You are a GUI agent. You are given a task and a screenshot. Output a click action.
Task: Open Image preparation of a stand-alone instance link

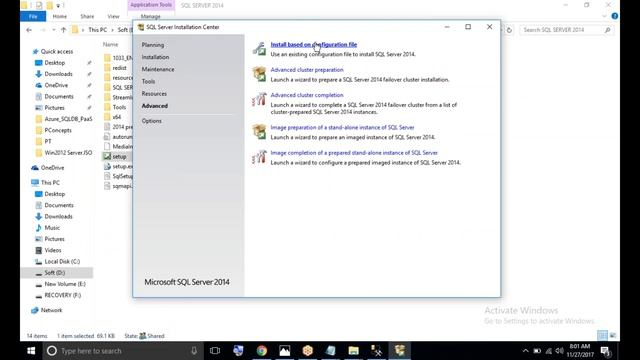pyautogui.click(x=342, y=127)
